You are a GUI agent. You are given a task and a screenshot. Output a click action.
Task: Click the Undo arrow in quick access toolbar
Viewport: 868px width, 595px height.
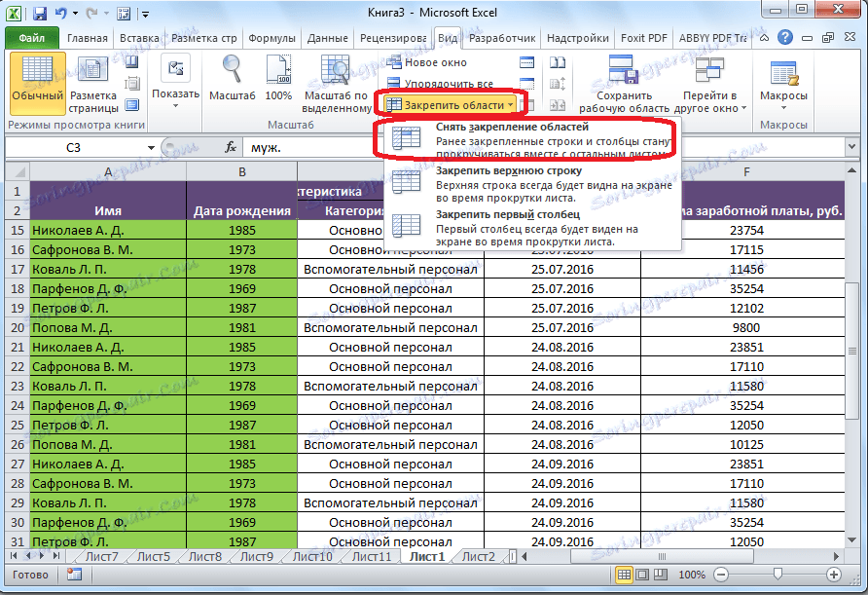coord(61,15)
